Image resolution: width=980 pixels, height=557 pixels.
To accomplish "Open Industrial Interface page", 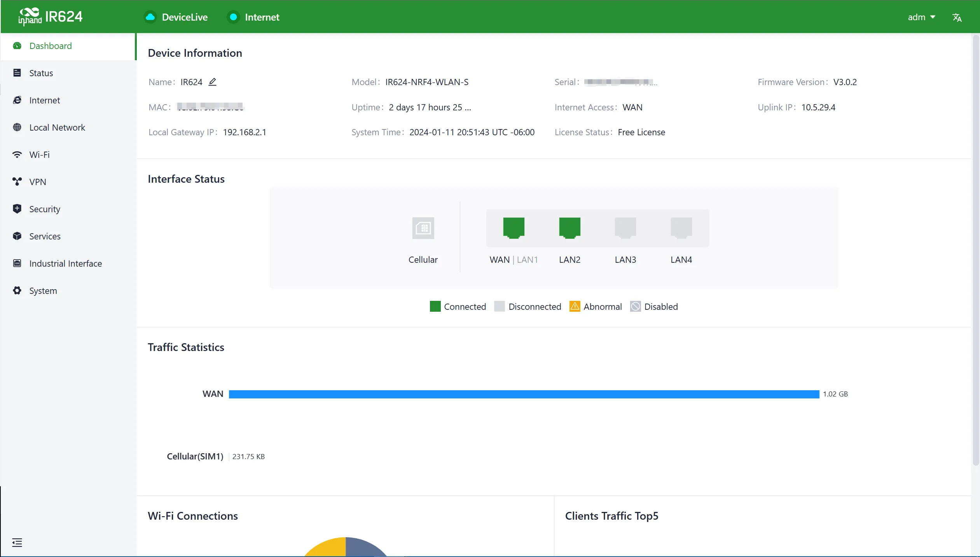I will point(68,264).
